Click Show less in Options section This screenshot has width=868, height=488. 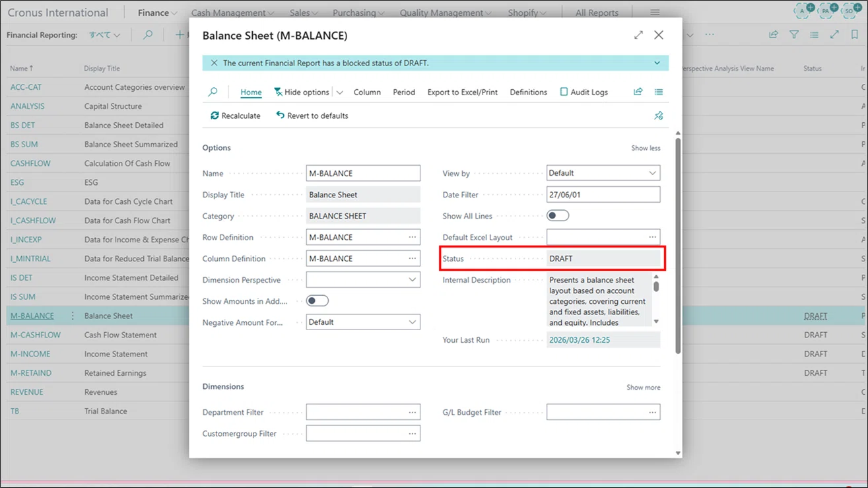coord(646,148)
